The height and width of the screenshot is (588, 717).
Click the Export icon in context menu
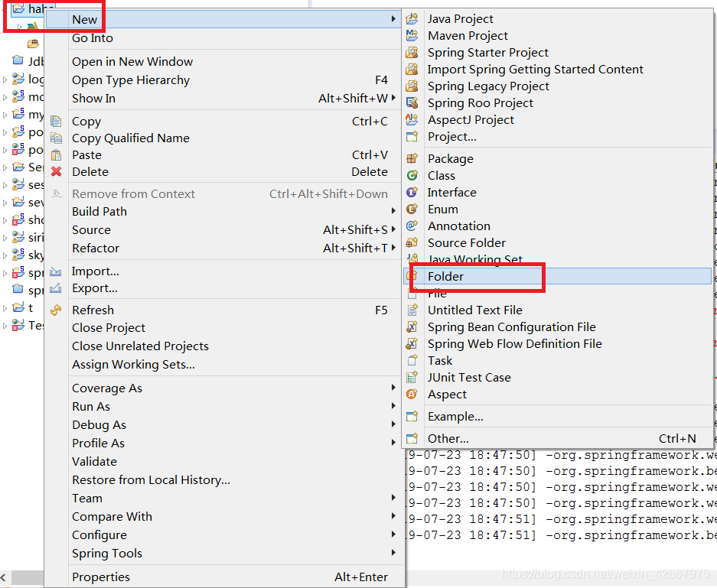pyautogui.click(x=56, y=288)
